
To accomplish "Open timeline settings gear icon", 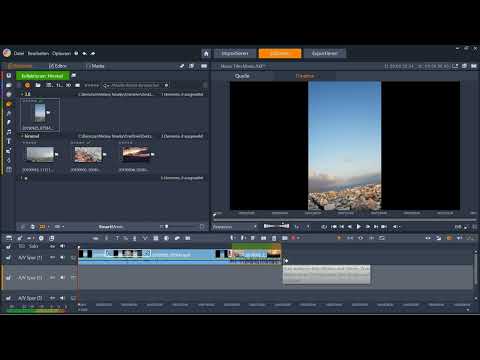I will point(41,238).
